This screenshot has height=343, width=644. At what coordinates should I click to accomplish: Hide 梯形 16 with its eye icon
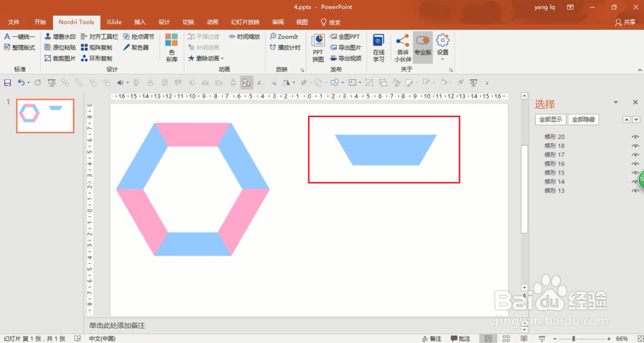(x=636, y=164)
